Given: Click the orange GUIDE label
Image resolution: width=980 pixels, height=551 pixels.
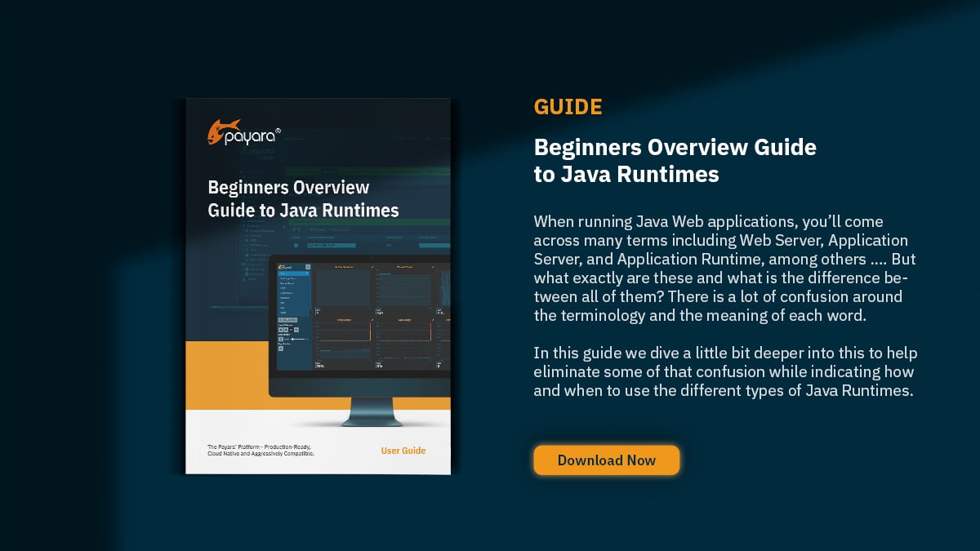Looking at the screenshot, I should pyautogui.click(x=568, y=107).
